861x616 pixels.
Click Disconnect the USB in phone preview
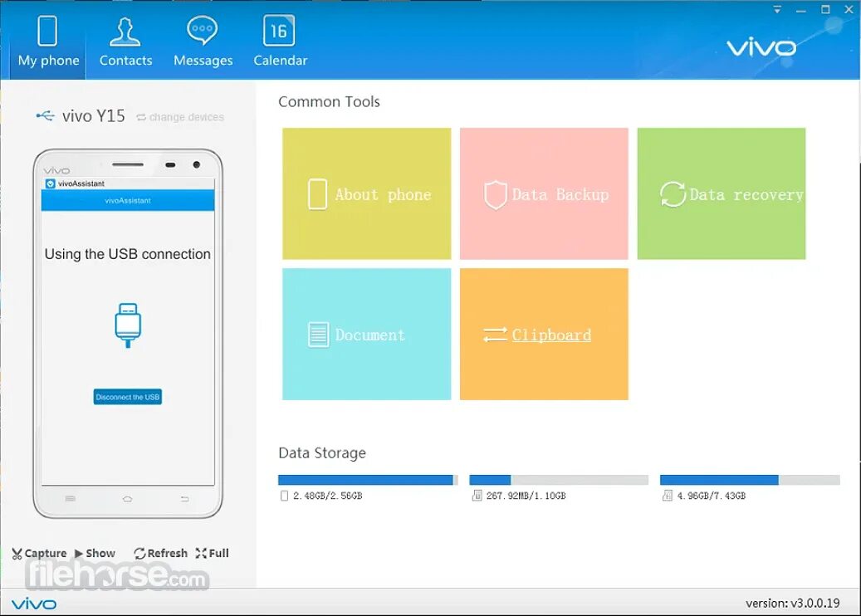(x=127, y=397)
